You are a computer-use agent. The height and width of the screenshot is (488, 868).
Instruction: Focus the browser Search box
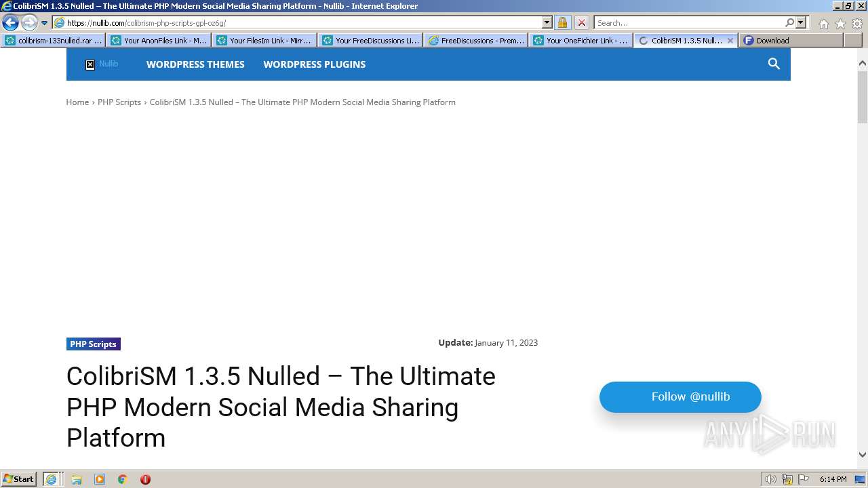pyautogui.click(x=689, y=22)
